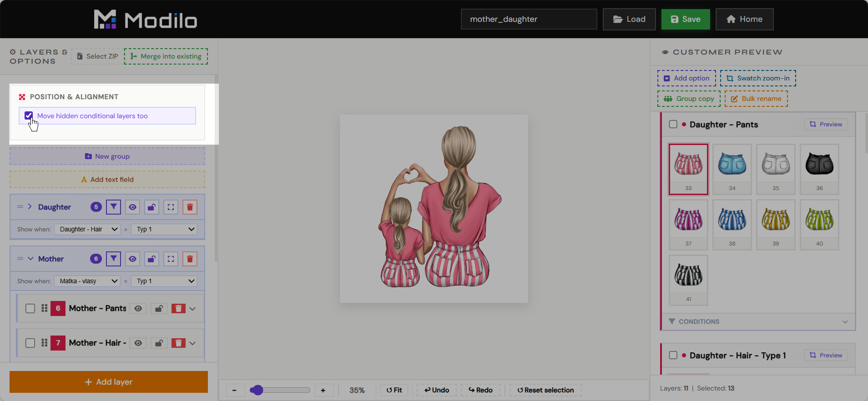Click the Customer Preview eye icon

point(665,52)
